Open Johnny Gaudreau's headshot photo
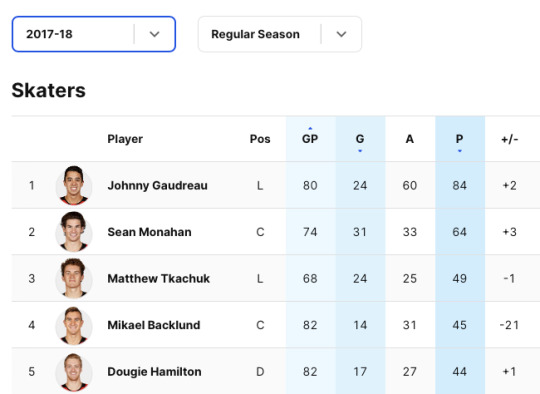This screenshot has height=394, width=540. coord(74,185)
